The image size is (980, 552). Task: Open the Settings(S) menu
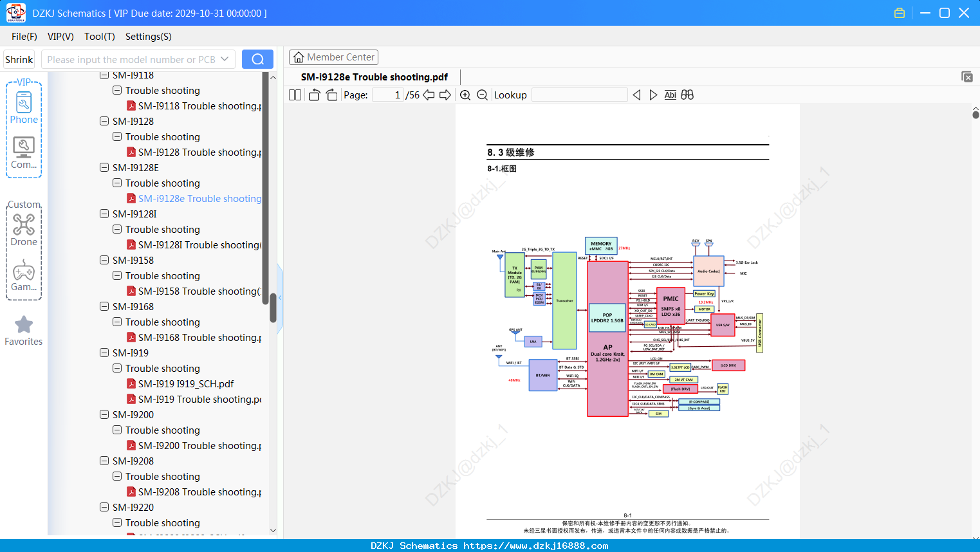click(149, 37)
